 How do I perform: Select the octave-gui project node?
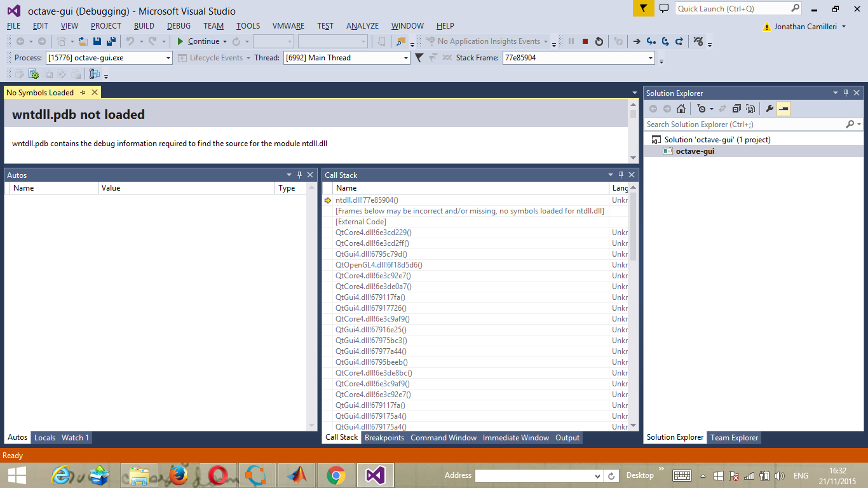point(695,151)
